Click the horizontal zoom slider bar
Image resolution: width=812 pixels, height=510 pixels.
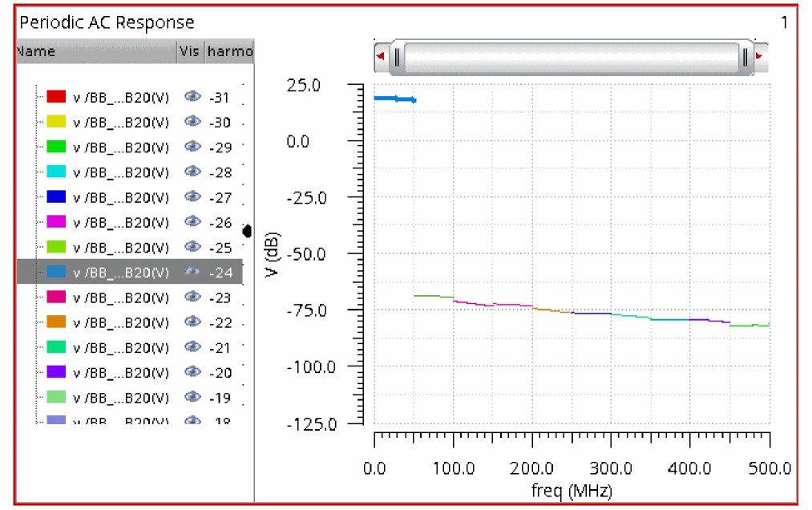570,57
